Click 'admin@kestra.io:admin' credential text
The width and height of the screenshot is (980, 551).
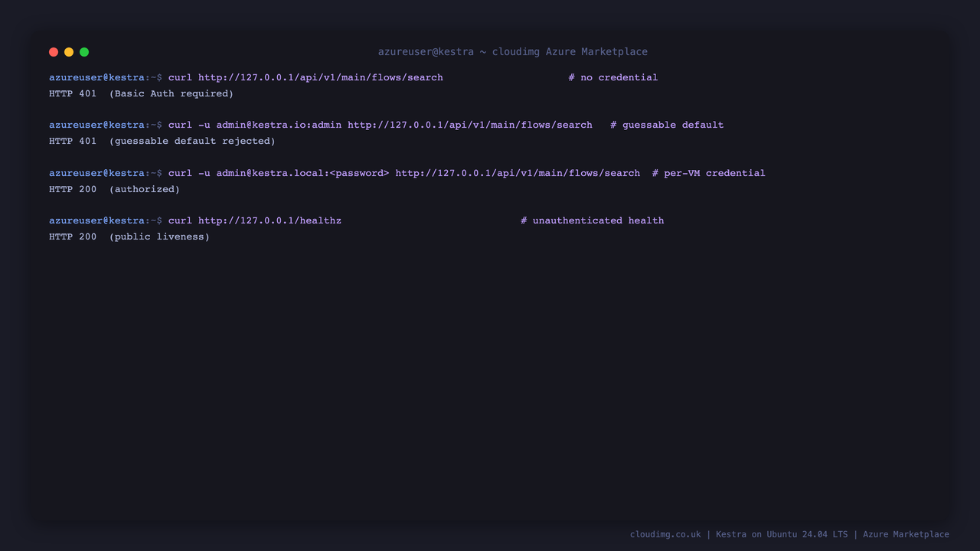[x=279, y=125]
